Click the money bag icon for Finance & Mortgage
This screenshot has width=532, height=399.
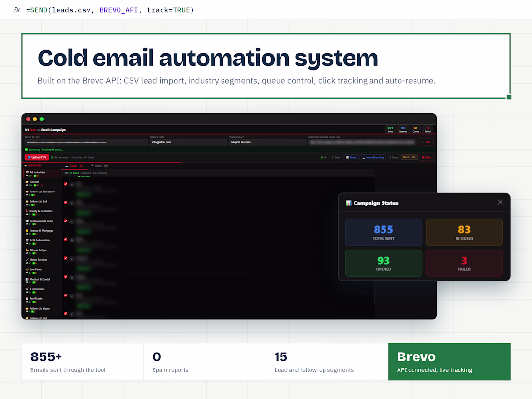(27, 231)
